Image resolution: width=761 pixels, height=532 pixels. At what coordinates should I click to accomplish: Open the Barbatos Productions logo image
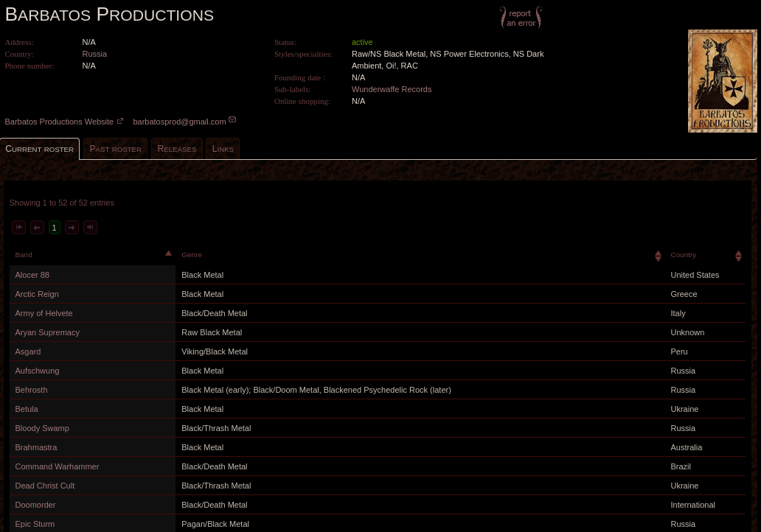pyautogui.click(x=722, y=81)
